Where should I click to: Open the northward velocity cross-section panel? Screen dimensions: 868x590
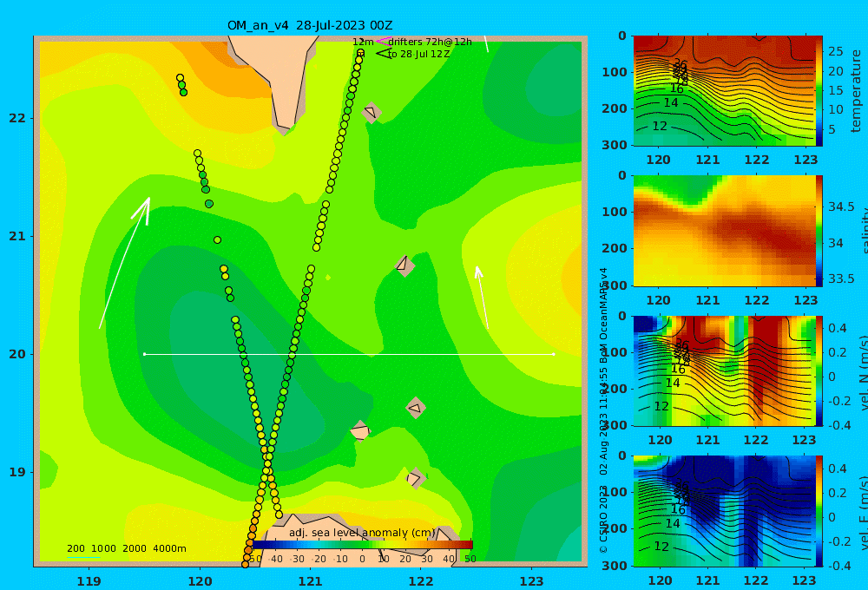click(x=724, y=370)
